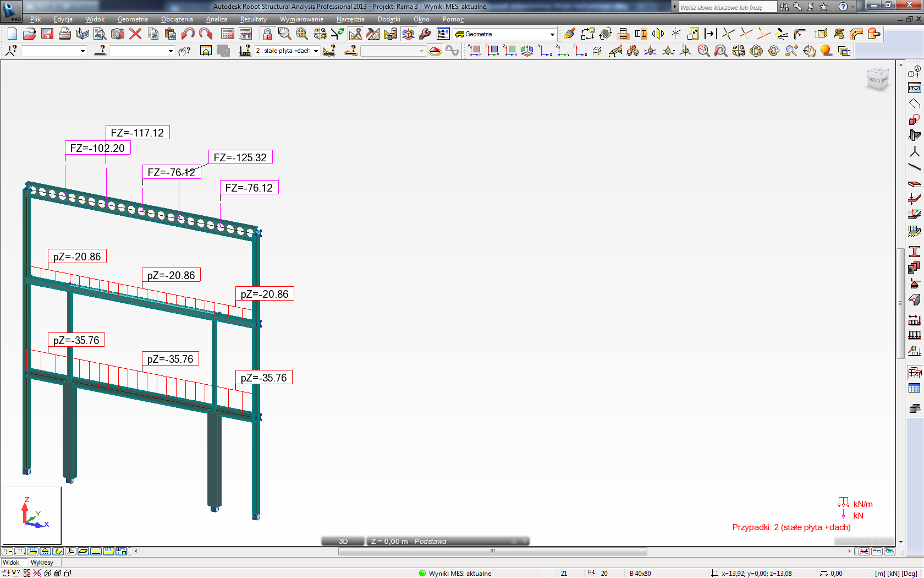Open the Plik menu

click(36, 19)
